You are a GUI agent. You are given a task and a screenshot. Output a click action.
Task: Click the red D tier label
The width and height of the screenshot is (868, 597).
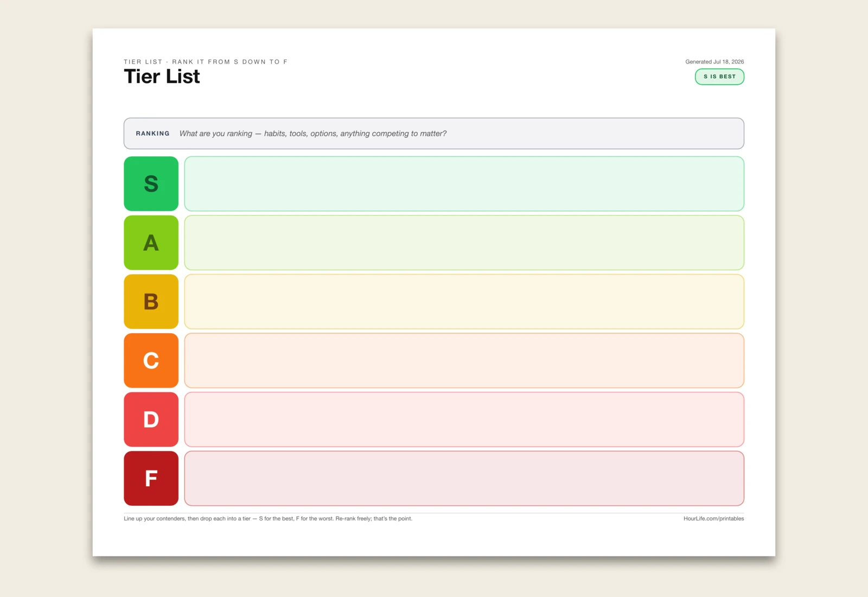pyautogui.click(x=151, y=420)
